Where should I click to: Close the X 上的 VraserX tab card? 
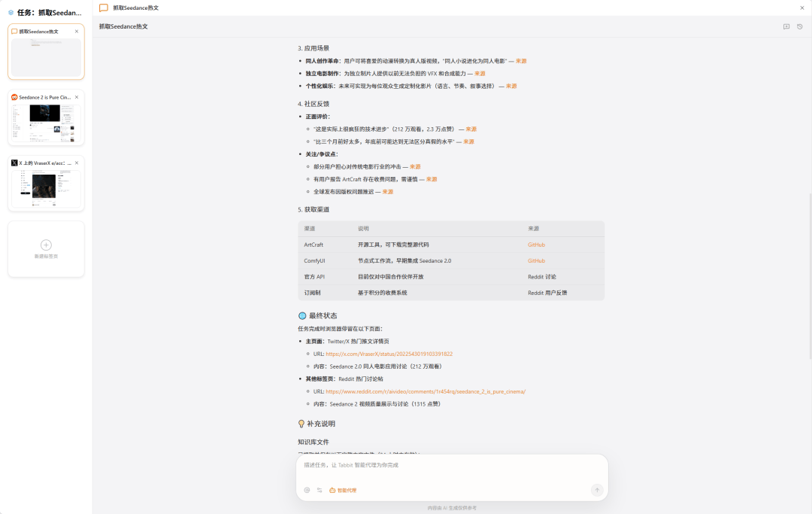coord(77,163)
